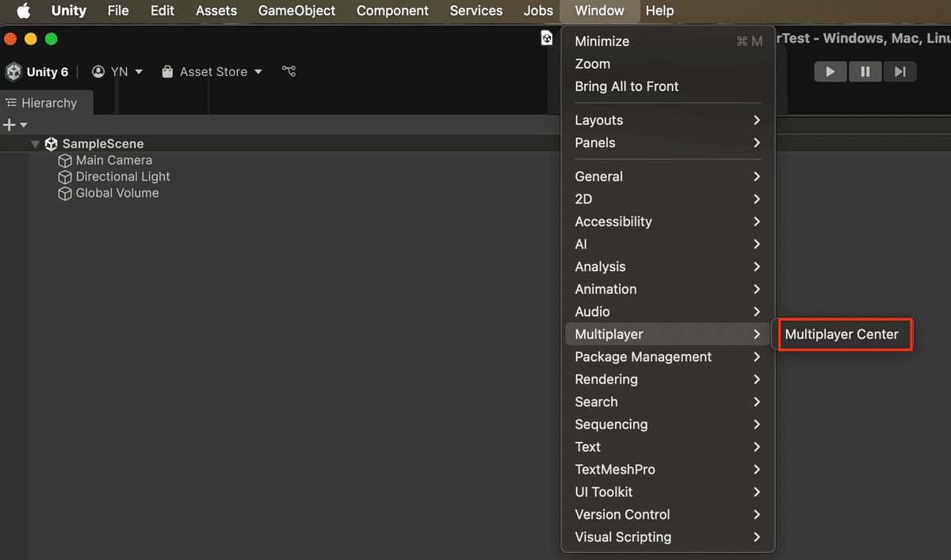Select the Directional Light cube icon

pyautogui.click(x=65, y=177)
